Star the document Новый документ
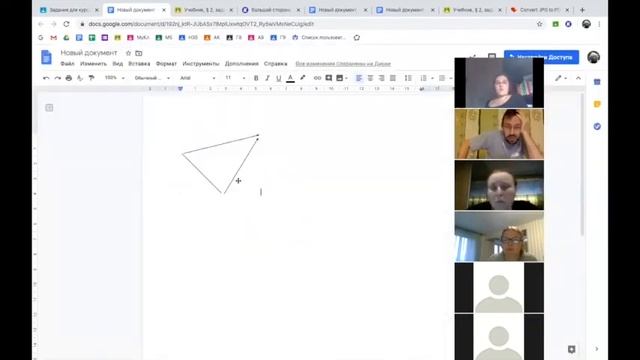640x360 pixels. click(x=128, y=53)
